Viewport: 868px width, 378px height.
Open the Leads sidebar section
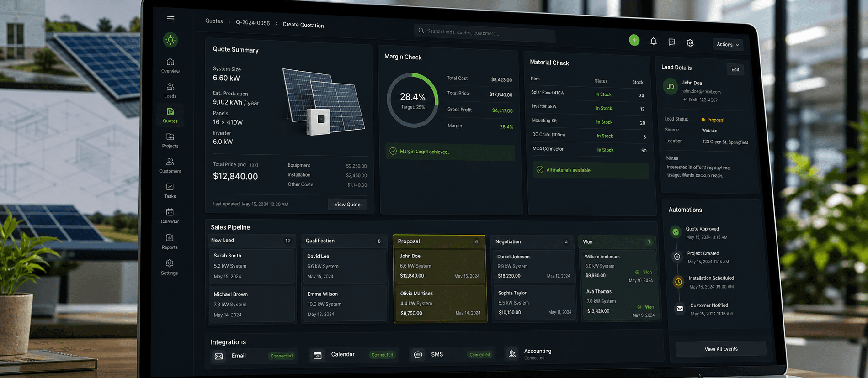[x=170, y=90]
